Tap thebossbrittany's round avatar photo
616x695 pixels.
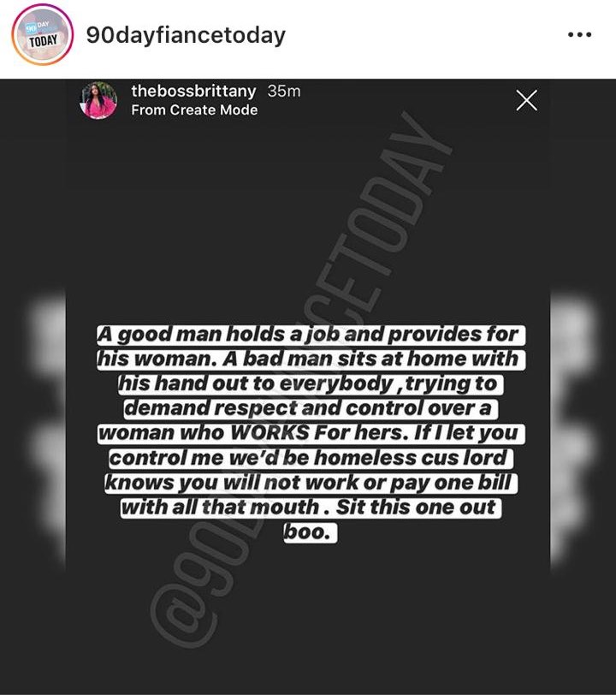(98, 100)
